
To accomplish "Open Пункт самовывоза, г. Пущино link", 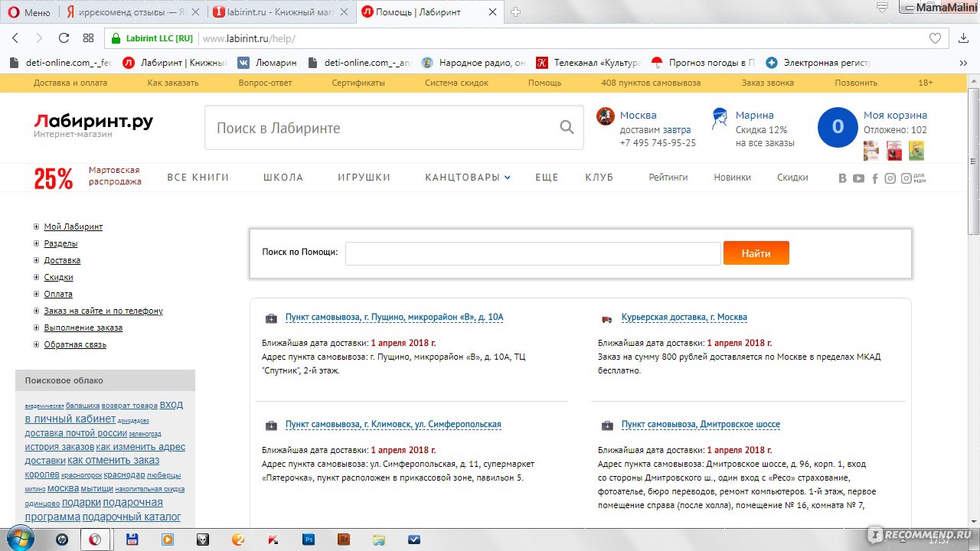I will (394, 317).
